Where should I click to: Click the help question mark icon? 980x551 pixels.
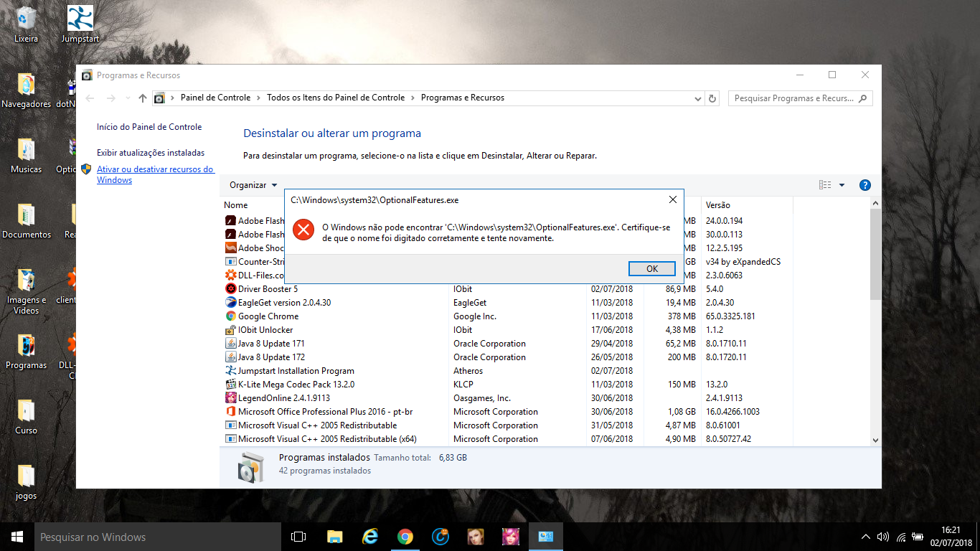[864, 185]
